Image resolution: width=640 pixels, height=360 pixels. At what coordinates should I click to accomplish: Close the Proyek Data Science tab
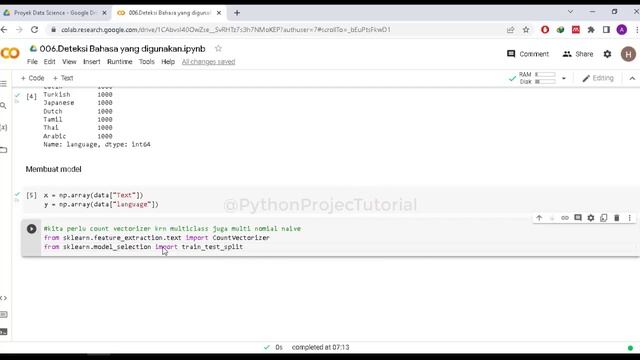tap(104, 13)
